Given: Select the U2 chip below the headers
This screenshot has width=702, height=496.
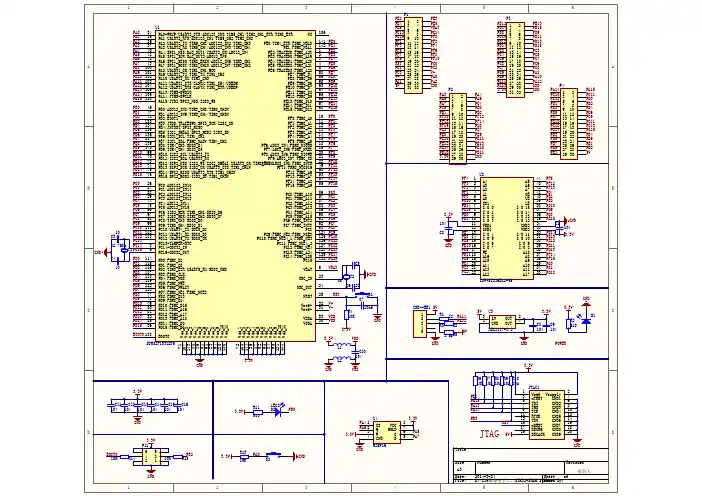Looking at the screenshot, I should [x=507, y=228].
